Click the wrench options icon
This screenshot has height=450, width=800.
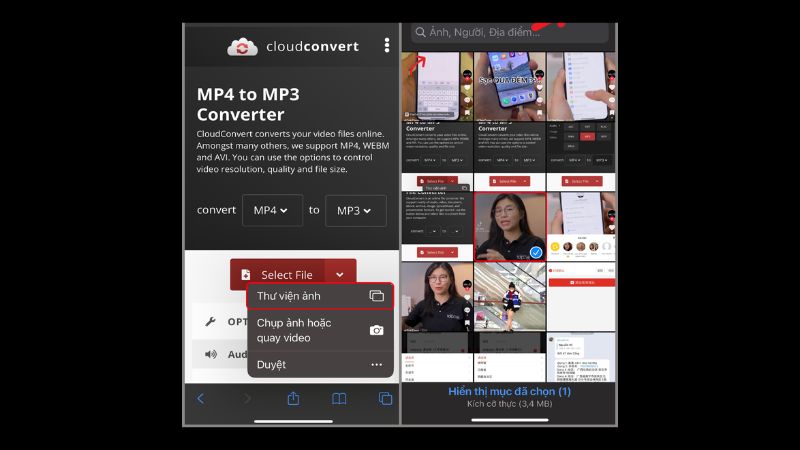[x=210, y=321]
